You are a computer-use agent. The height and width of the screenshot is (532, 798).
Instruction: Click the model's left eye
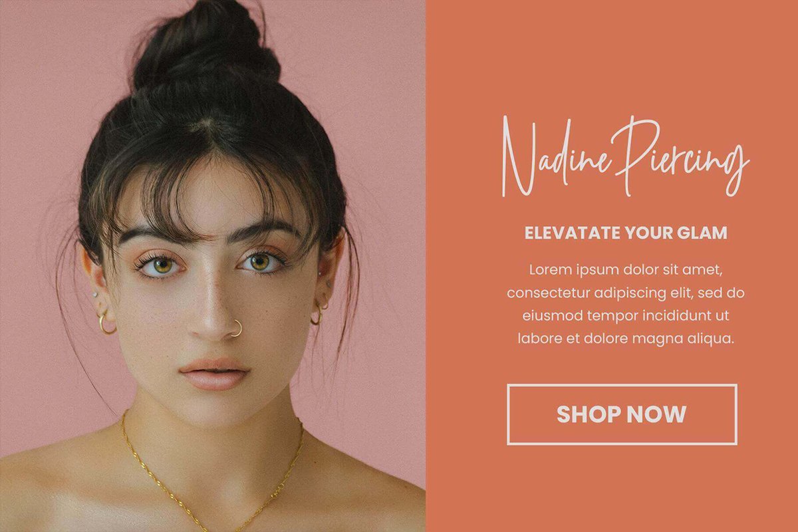[x=160, y=265]
